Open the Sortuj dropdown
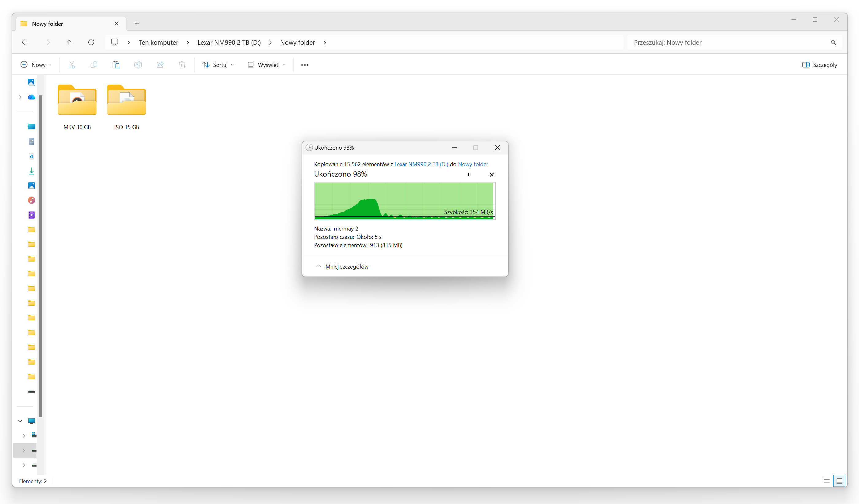Image resolution: width=859 pixels, height=504 pixels. (x=218, y=65)
